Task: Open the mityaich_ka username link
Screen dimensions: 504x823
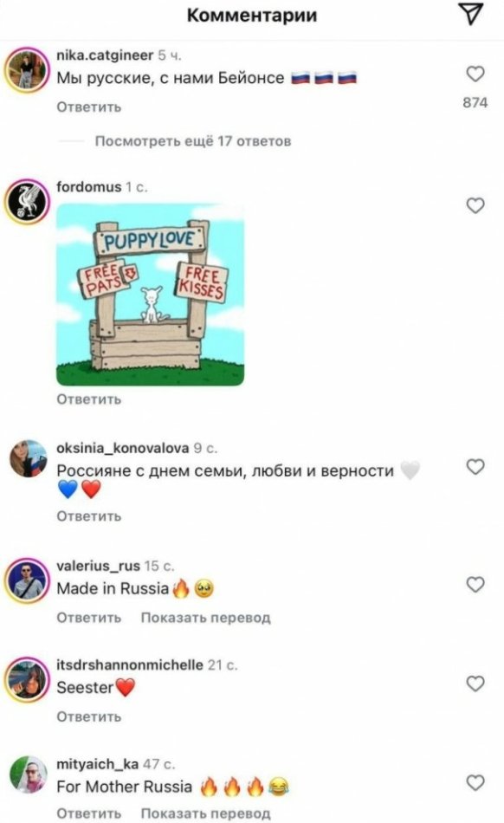Action: point(97,764)
